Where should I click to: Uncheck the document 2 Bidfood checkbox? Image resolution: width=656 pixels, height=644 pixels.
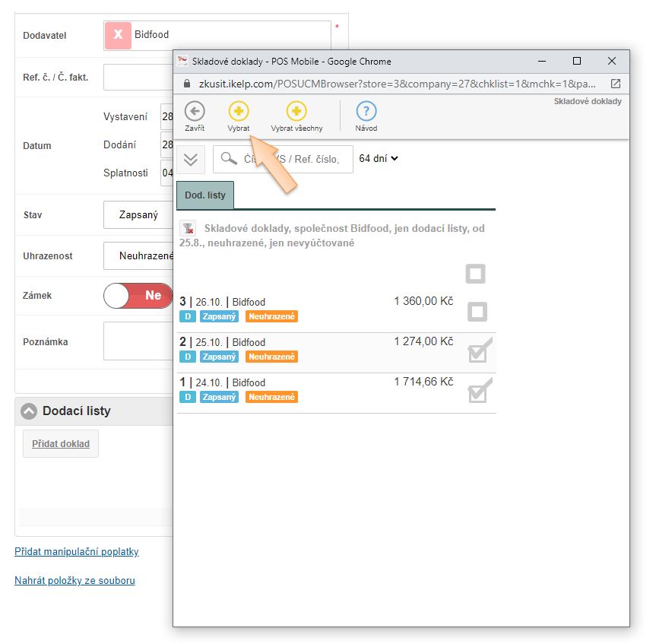[478, 352]
